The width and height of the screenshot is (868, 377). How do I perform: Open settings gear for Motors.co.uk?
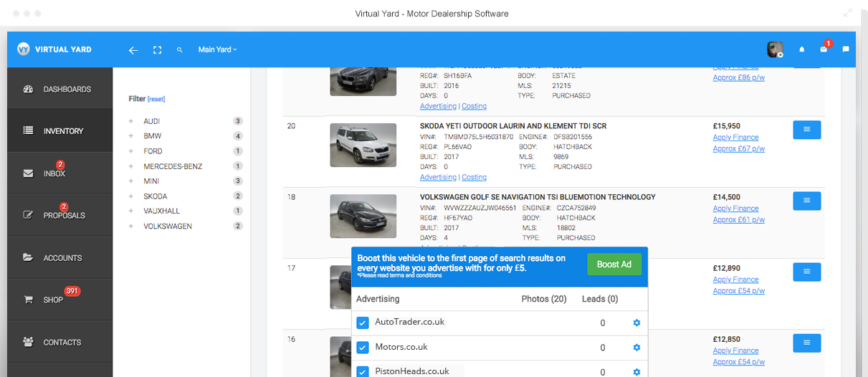[636, 348]
